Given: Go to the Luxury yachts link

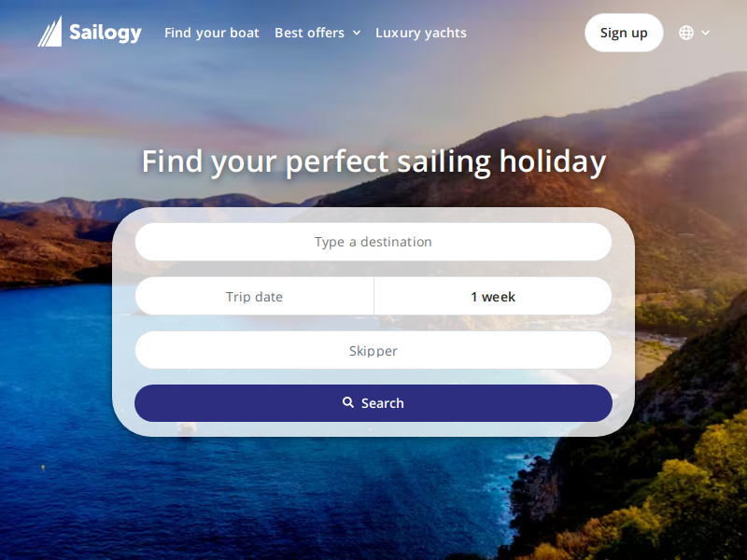Looking at the screenshot, I should (421, 33).
